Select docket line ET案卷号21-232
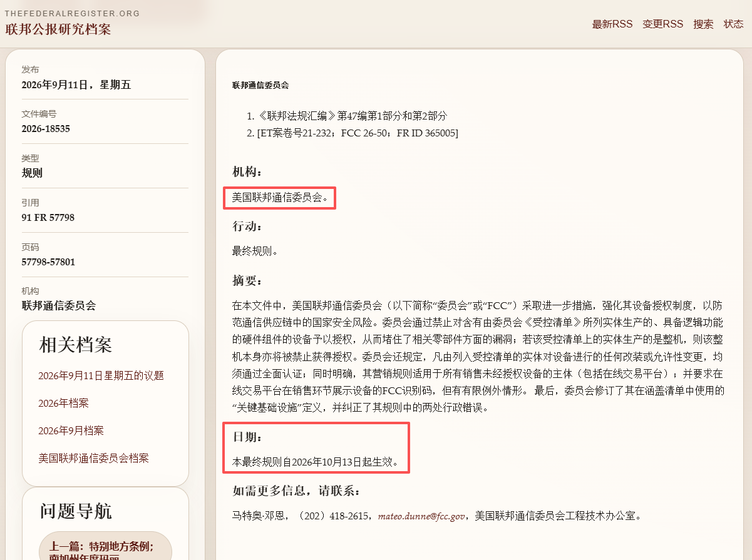 coord(358,133)
